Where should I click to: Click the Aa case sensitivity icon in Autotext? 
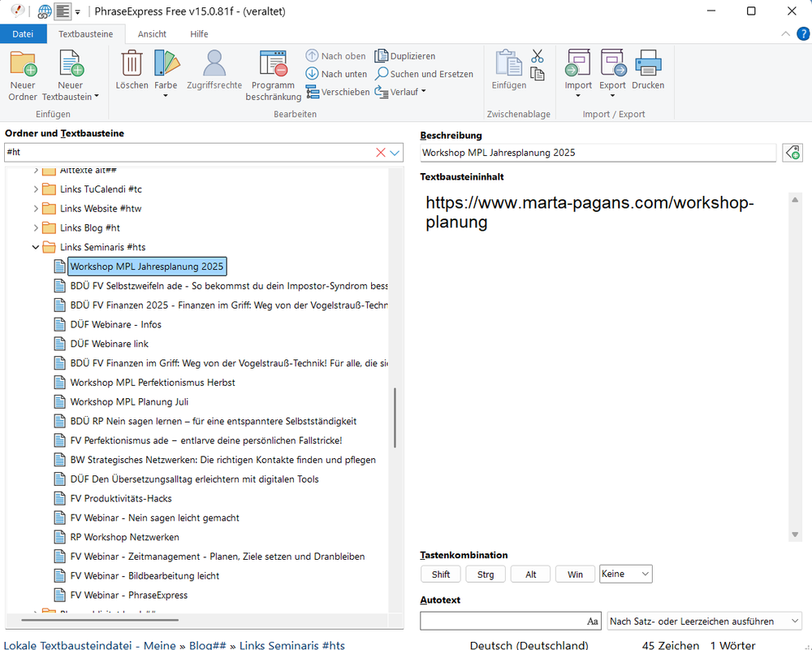tap(593, 621)
